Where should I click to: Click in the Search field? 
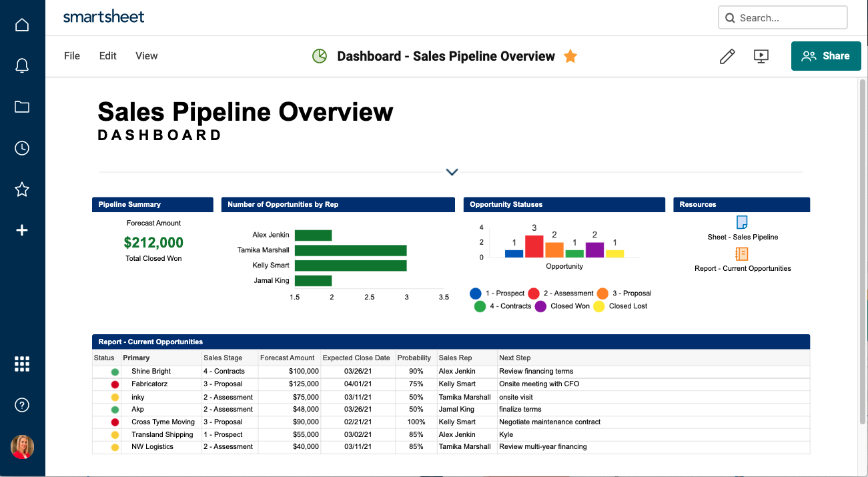783,18
